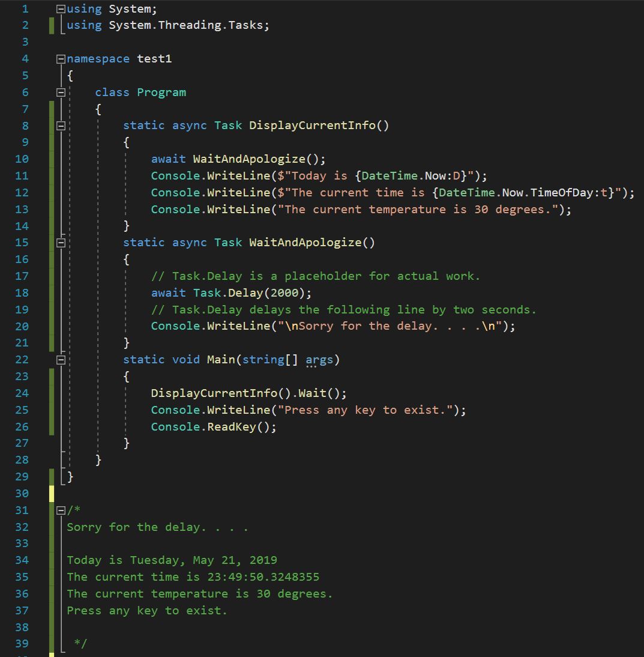Screen dimensions: 644x657
Task: Click 'Task.Delay(2000)' call
Action: pyautogui.click(x=248, y=293)
